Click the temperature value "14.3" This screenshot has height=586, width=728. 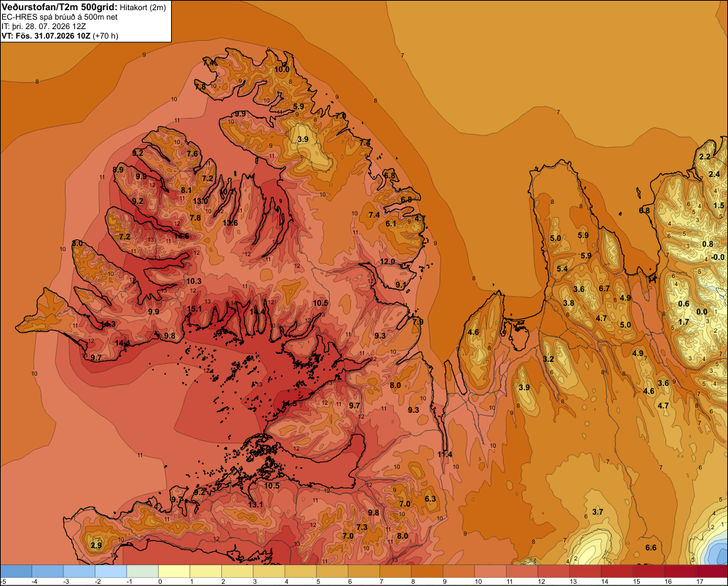click(108, 324)
